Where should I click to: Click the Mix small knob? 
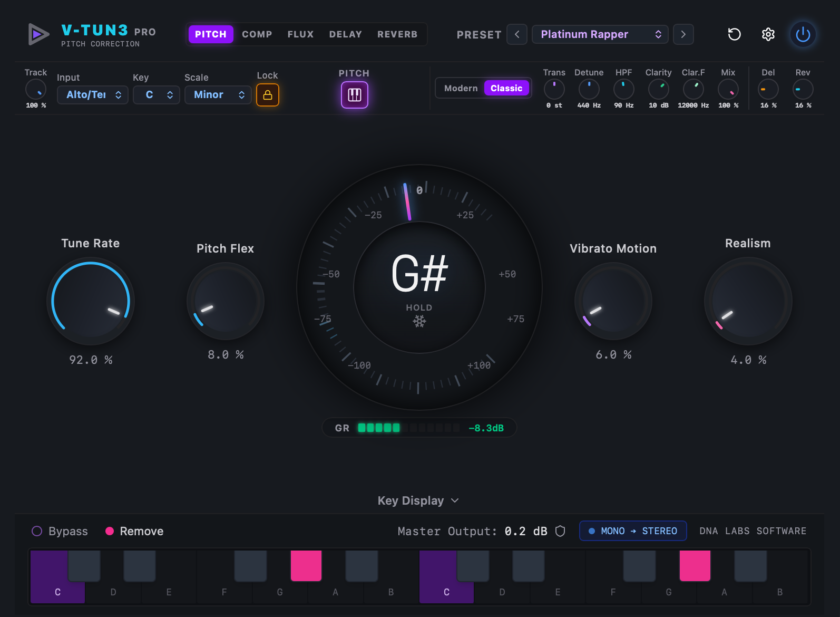tap(728, 89)
